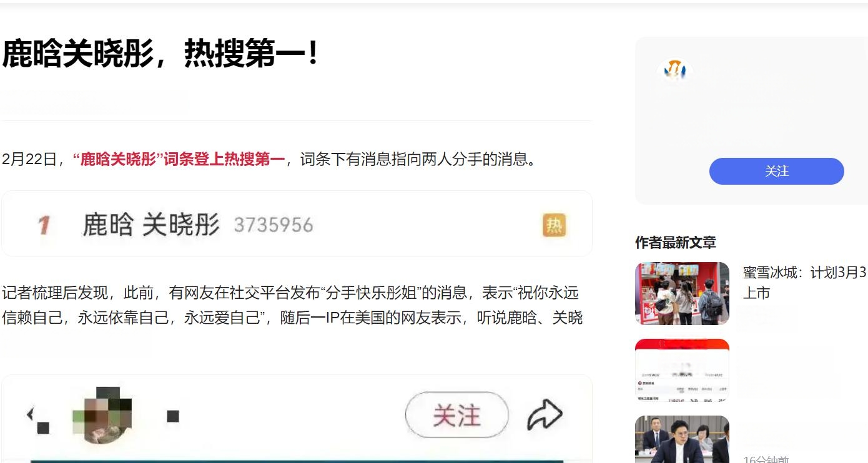
Task: Click the red rank number 1
Action: pyautogui.click(x=44, y=225)
